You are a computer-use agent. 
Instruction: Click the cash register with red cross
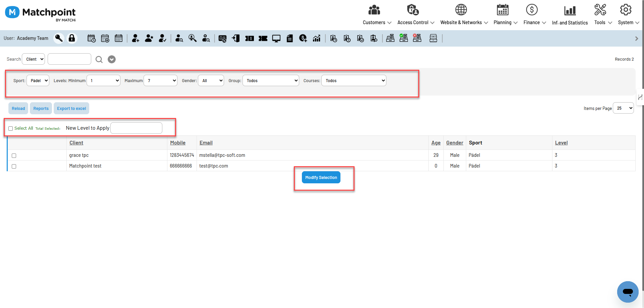pyautogui.click(x=417, y=38)
